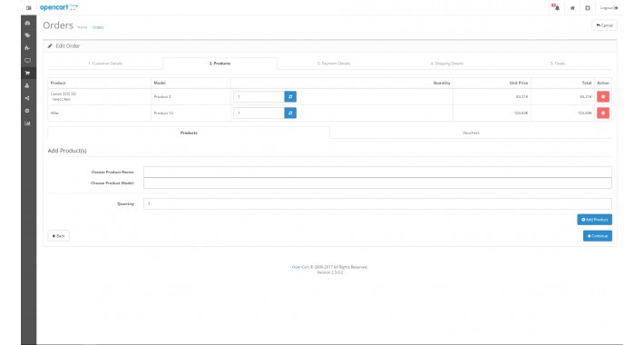Click the 'Add Product(s)' section heading
Image resolution: width=644 pixels, height=345 pixels.
click(x=67, y=151)
